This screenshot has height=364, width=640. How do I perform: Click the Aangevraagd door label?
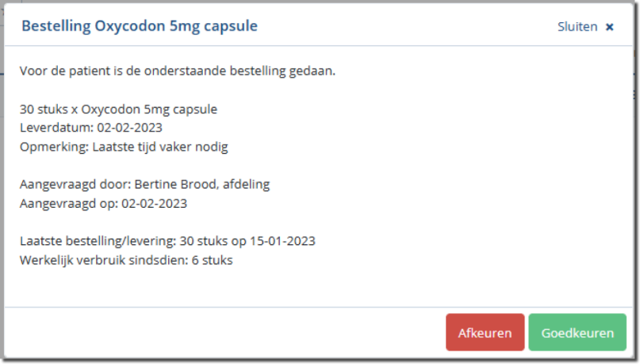click(x=75, y=185)
